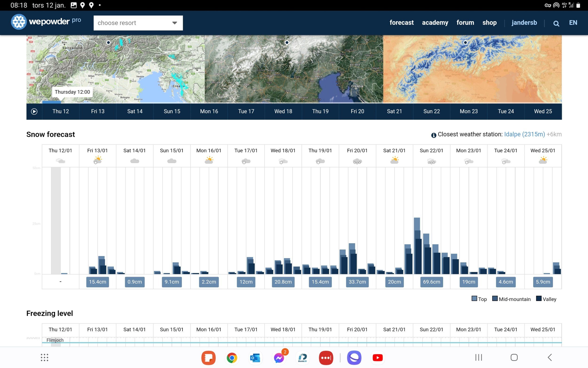Open the academy menu item
The image size is (588, 368).
(x=435, y=23)
